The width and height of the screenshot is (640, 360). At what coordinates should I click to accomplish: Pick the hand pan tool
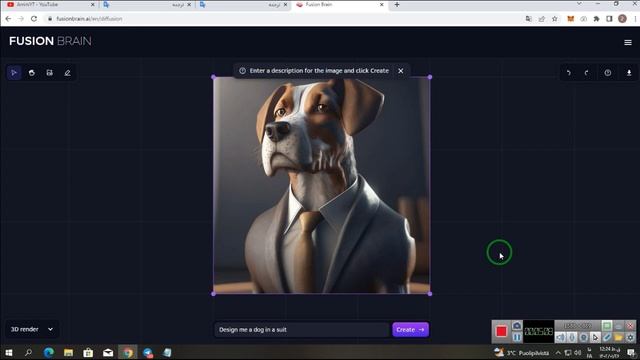click(32, 73)
